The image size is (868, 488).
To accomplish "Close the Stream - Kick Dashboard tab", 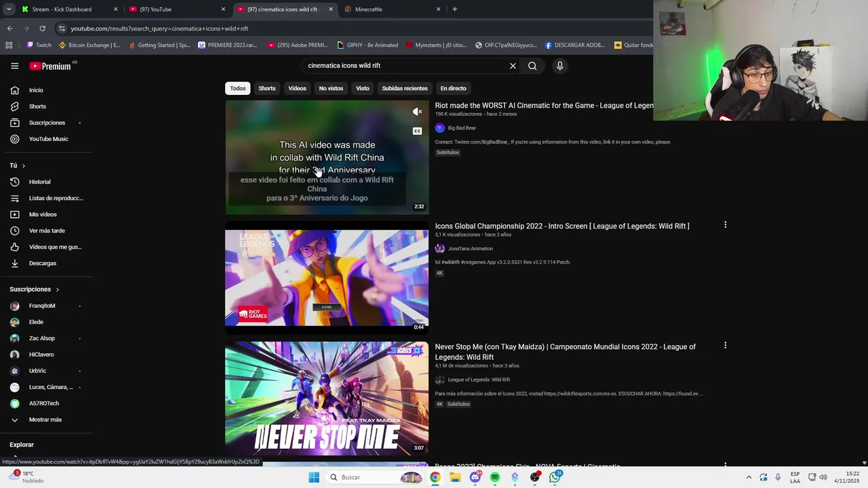I will click(x=115, y=9).
